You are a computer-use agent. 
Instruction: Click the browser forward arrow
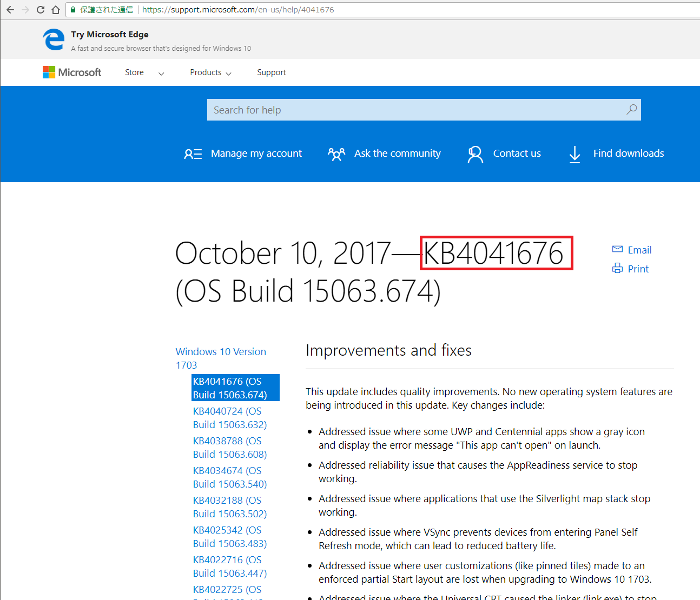pos(25,10)
